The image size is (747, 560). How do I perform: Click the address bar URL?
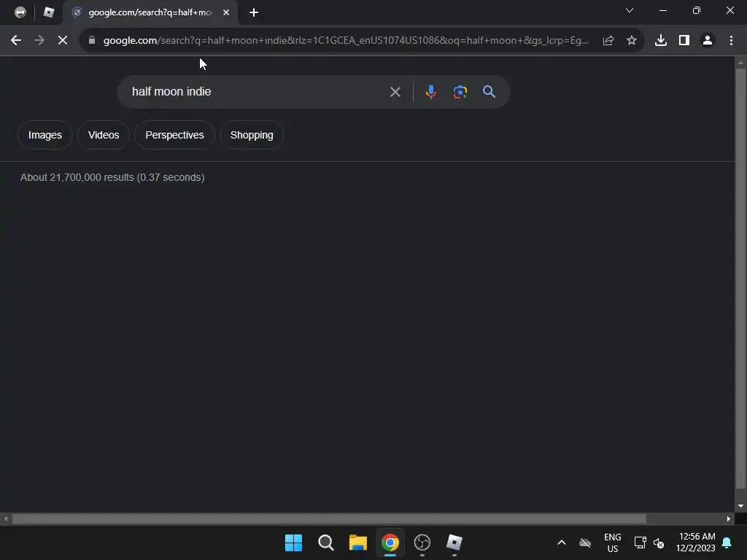point(346,41)
